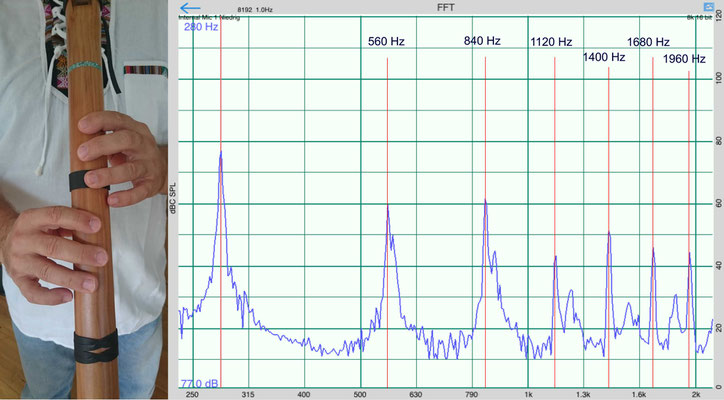Click the 120 dB scale label

coord(718,17)
